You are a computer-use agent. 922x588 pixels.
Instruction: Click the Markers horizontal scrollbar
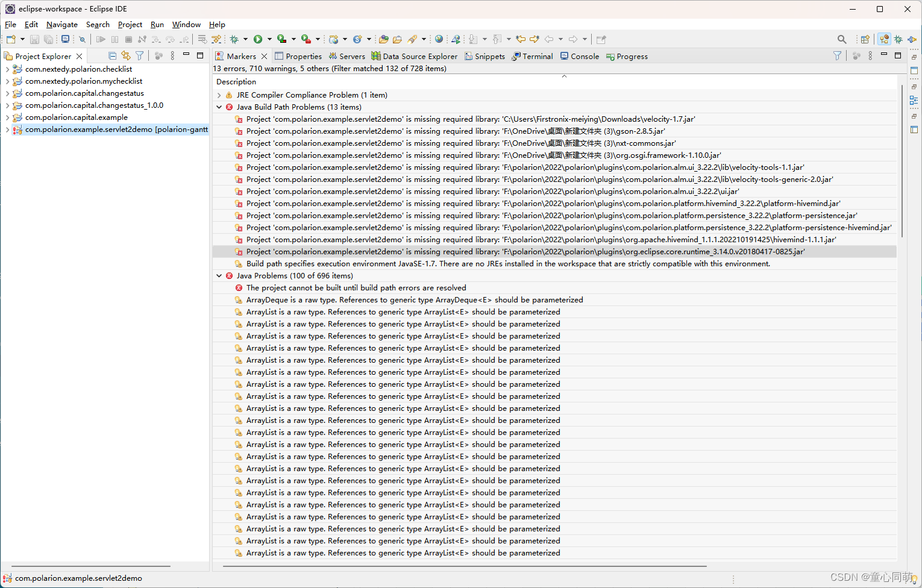click(464, 566)
